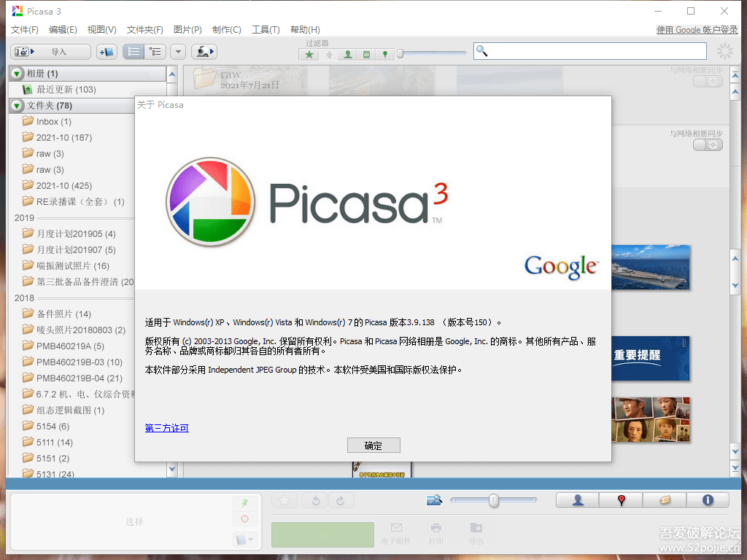Jump to bottom of photo library
Screen dimensions: 747x560
pyautogui.click(x=735, y=469)
